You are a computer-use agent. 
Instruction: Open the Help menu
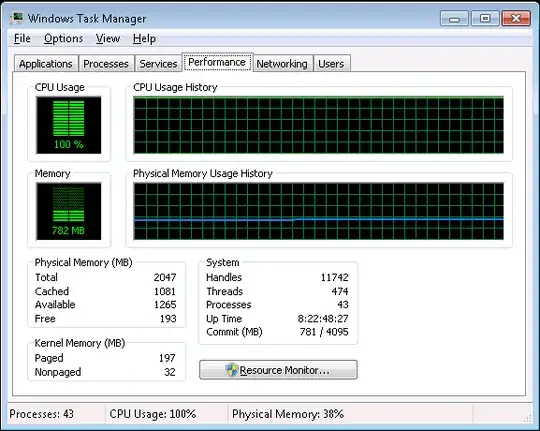click(144, 39)
